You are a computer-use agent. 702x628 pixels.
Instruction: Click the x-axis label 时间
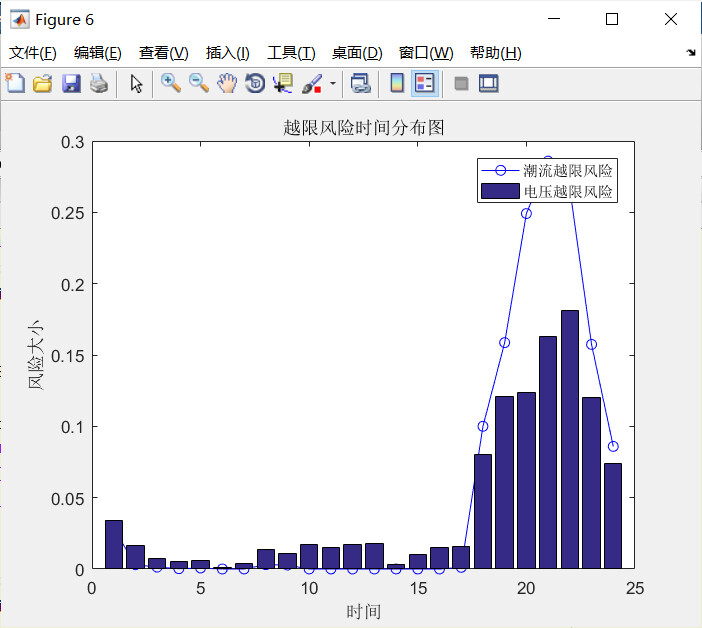coord(364,611)
